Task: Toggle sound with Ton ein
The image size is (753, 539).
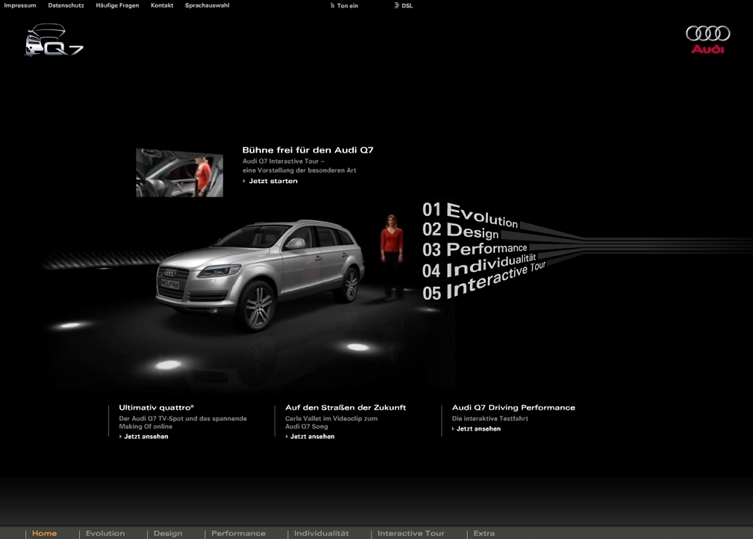Action: (x=346, y=6)
